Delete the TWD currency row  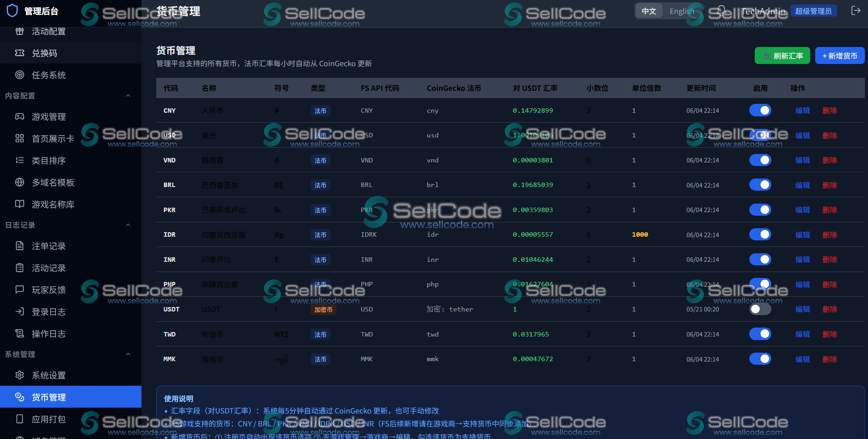[x=830, y=334]
